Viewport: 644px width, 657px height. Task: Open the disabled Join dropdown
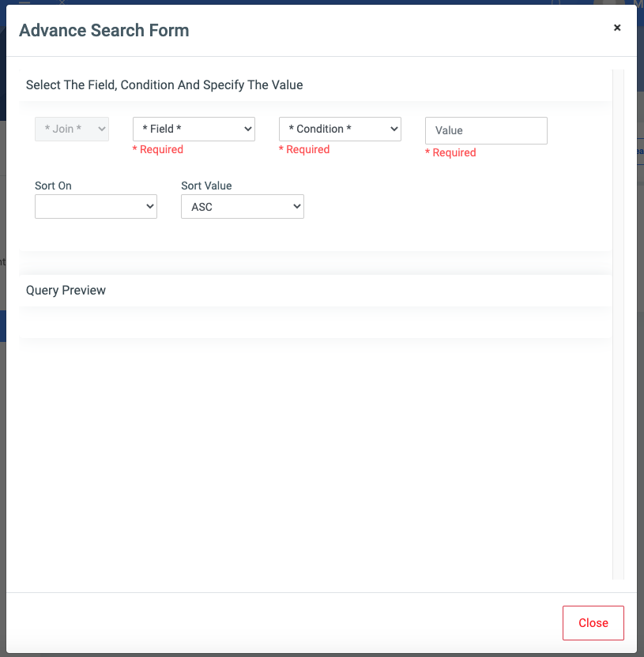(x=72, y=129)
